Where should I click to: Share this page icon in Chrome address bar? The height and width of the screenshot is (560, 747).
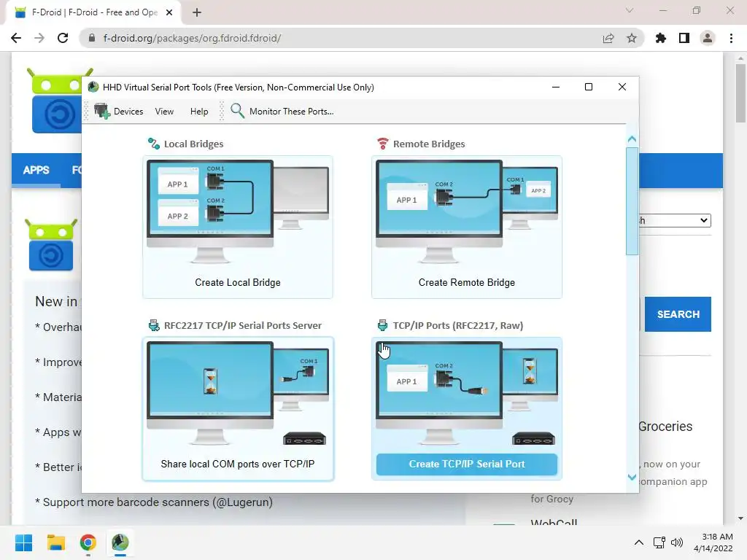click(608, 38)
